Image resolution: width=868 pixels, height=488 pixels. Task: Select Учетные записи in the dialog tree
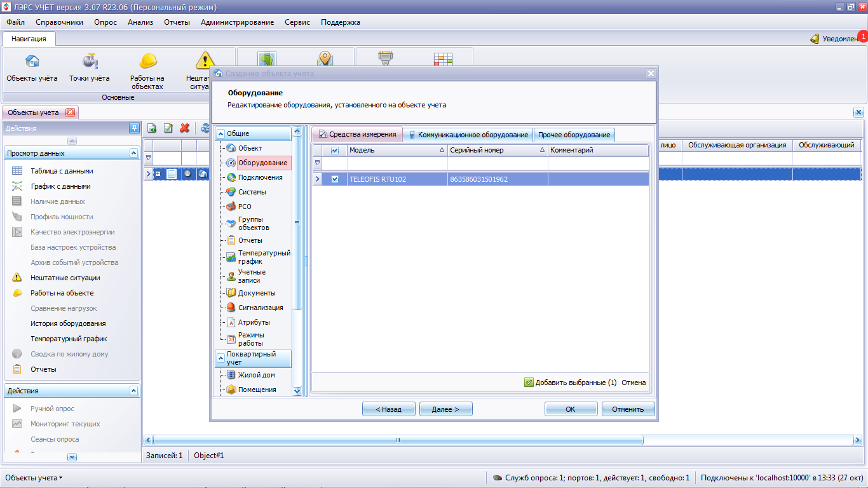252,276
